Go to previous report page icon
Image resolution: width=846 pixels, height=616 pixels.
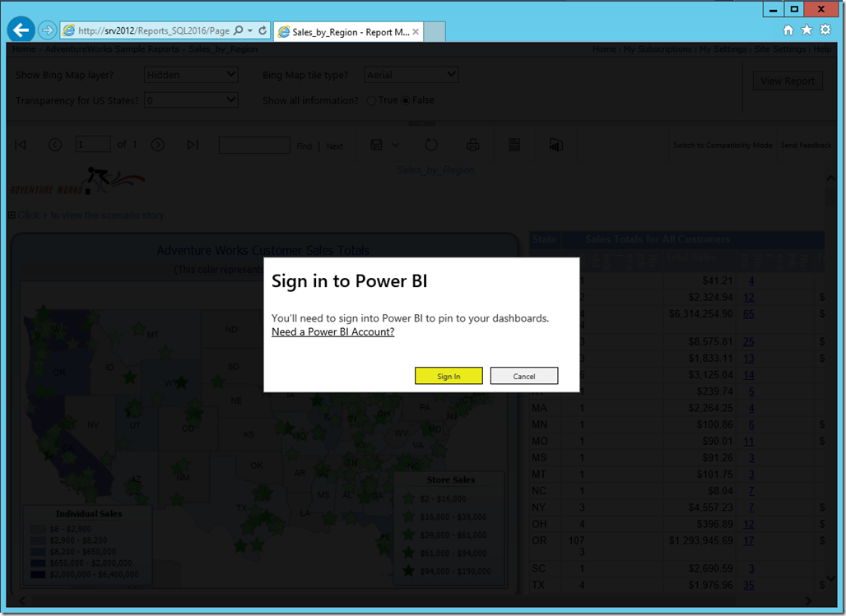point(55,145)
